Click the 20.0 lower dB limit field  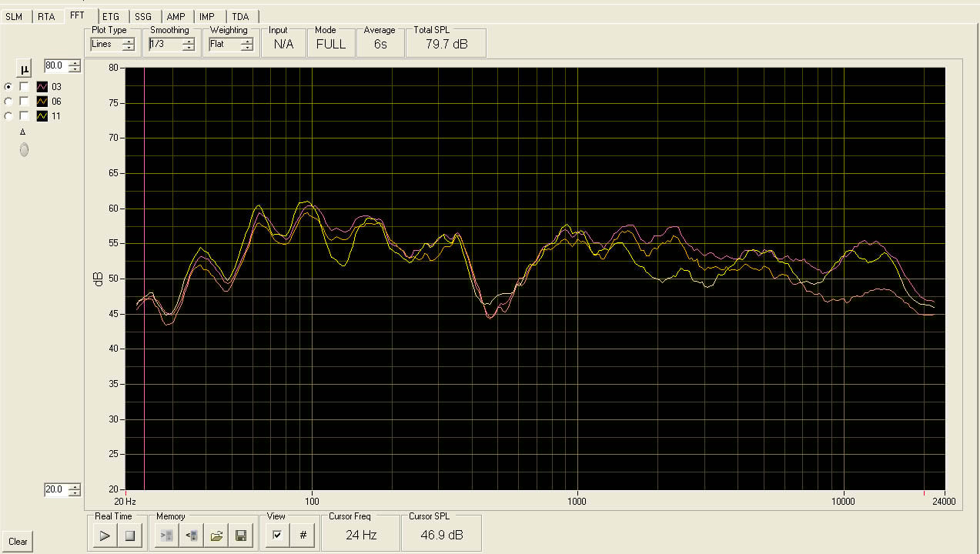tap(56, 489)
